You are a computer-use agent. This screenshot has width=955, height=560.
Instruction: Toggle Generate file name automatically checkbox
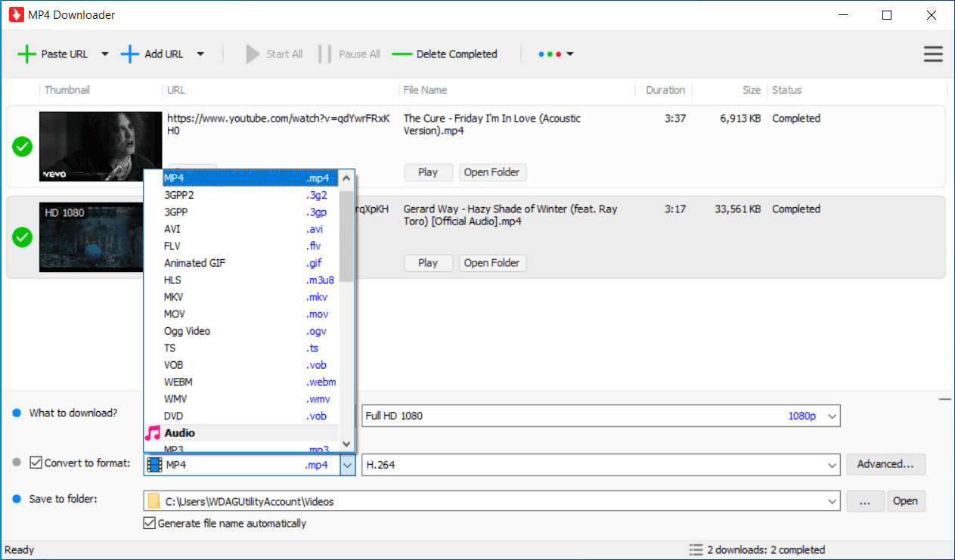pyautogui.click(x=149, y=523)
